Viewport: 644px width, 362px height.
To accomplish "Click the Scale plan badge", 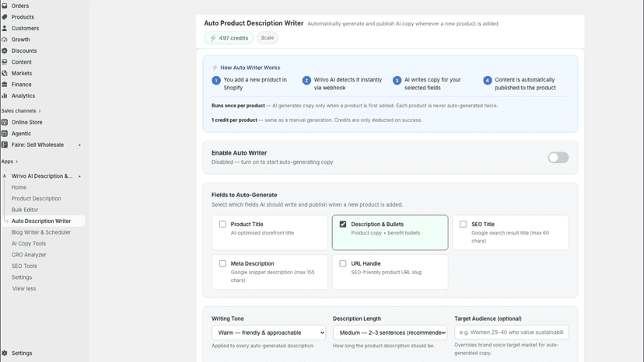I will (x=268, y=38).
